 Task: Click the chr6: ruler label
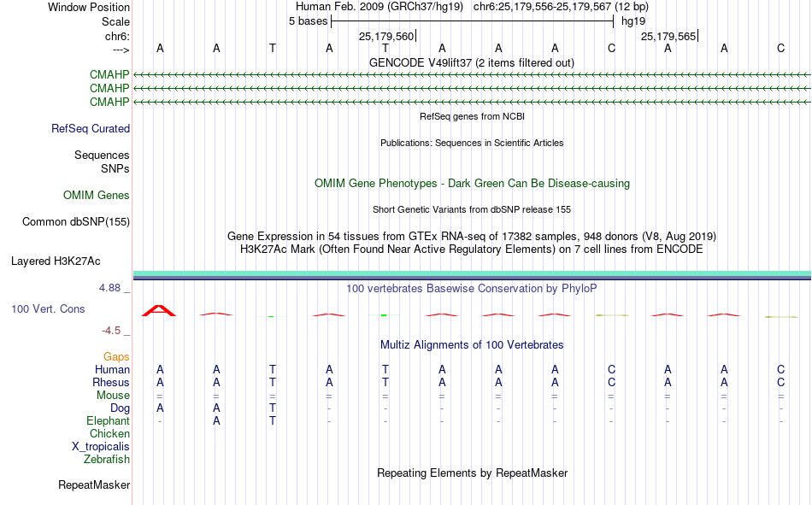pyautogui.click(x=117, y=36)
